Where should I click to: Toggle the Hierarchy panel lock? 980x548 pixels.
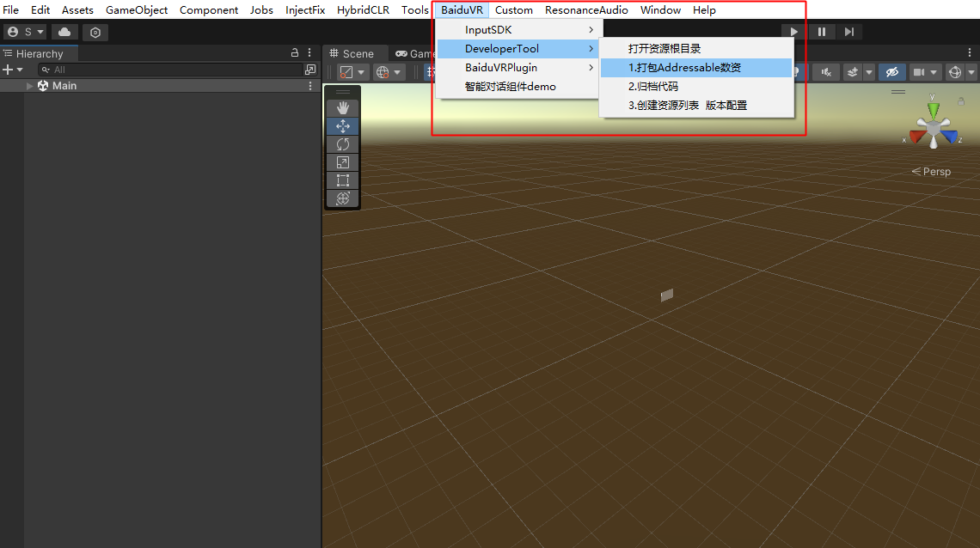click(x=295, y=53)
